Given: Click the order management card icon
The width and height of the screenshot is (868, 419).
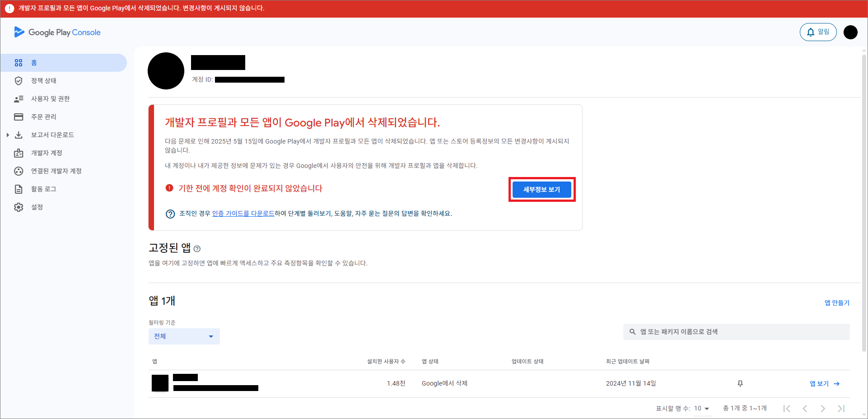Looking at the screenshot, I should [19, 117].
